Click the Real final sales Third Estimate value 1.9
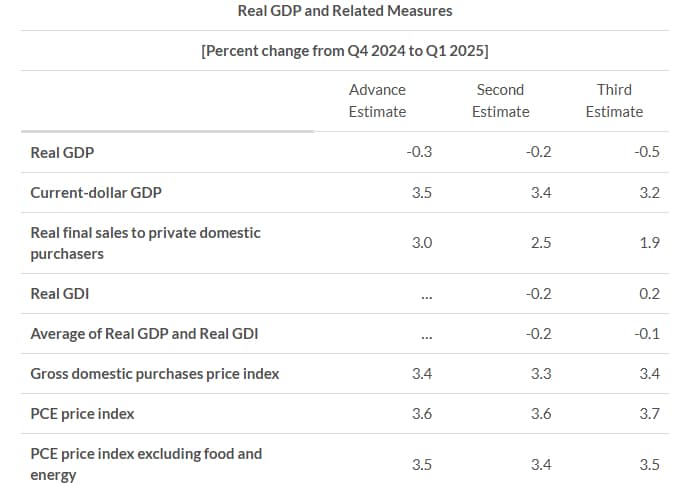The width and height of the screenshot is (699, 496). point(649,243)
